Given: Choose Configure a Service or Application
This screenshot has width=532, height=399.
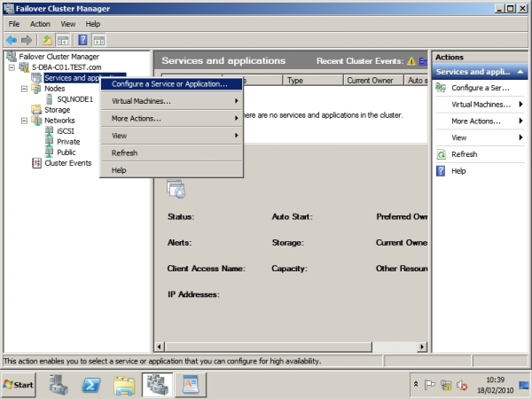Looking at the screenshot, I should 169,84.
